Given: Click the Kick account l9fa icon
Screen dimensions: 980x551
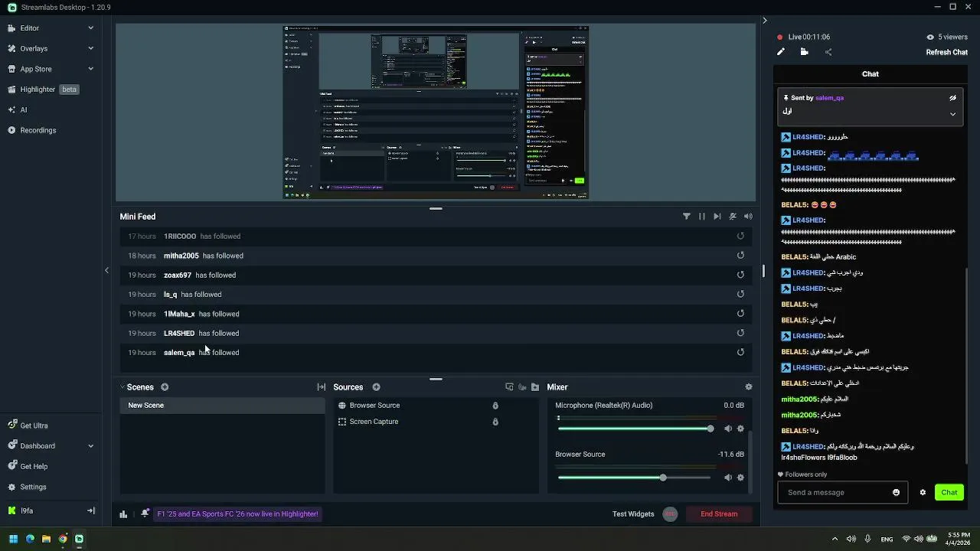Looking at the screenshot, I should point(11,510).
